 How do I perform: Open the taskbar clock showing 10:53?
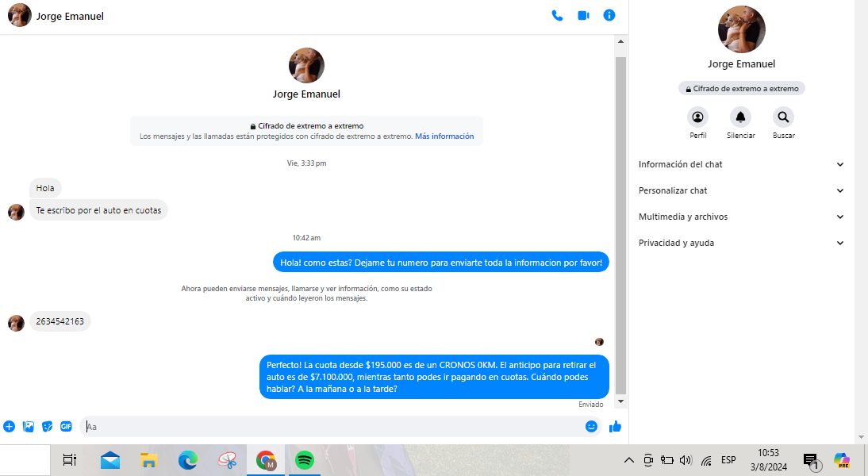768,460
